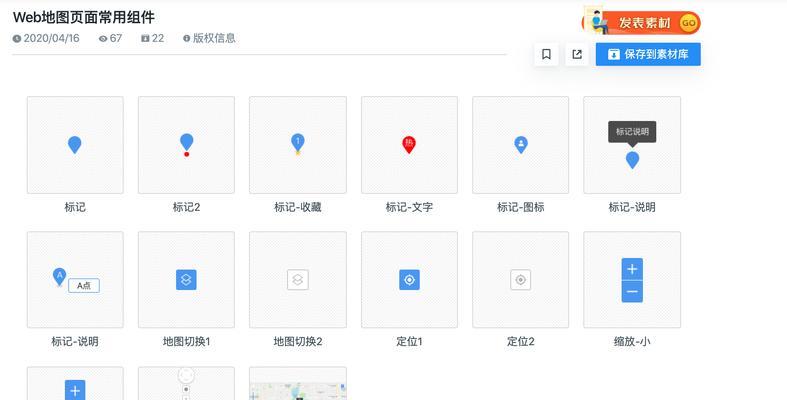The height and width of the screenshot is (400, 787).
Task: Click the 标记-文字 caption
Action: coord(409,207)
